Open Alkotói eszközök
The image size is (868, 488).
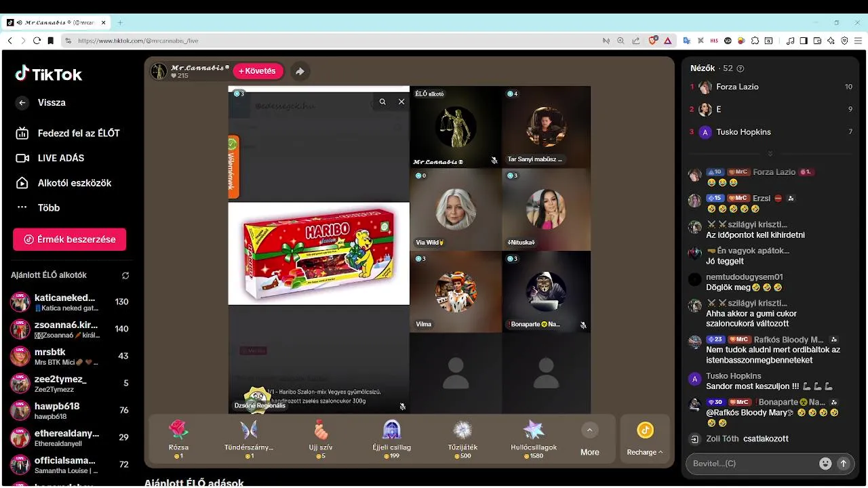(63, 183)
